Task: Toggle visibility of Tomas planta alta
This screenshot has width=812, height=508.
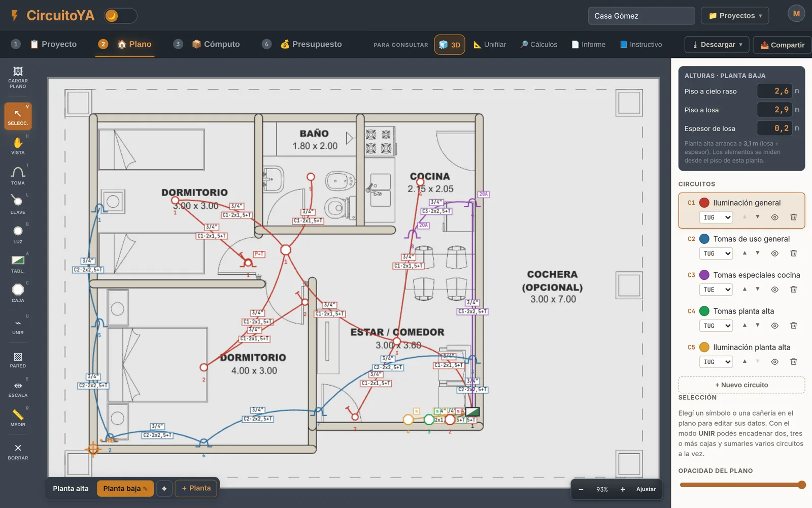Action: click(x=774, y=325)
